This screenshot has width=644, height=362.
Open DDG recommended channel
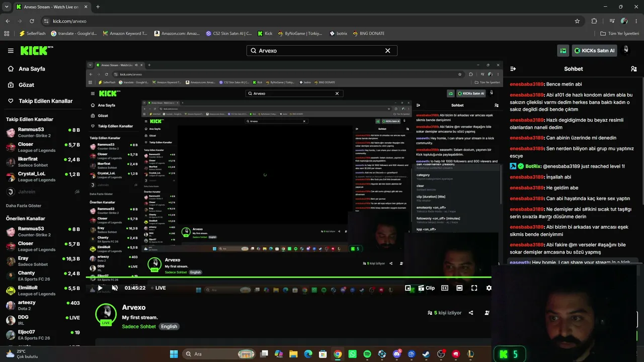point(43,320)
